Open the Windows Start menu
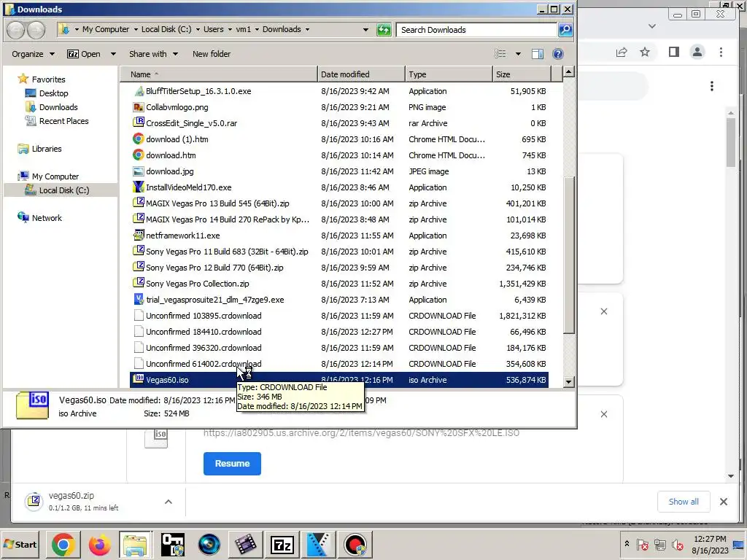Image resolution: width=747 pixels, height=560 pixels. click(x=20, y=544)
